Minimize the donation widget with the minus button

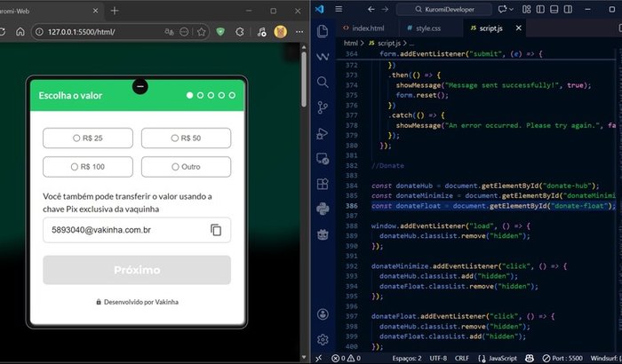140,86
